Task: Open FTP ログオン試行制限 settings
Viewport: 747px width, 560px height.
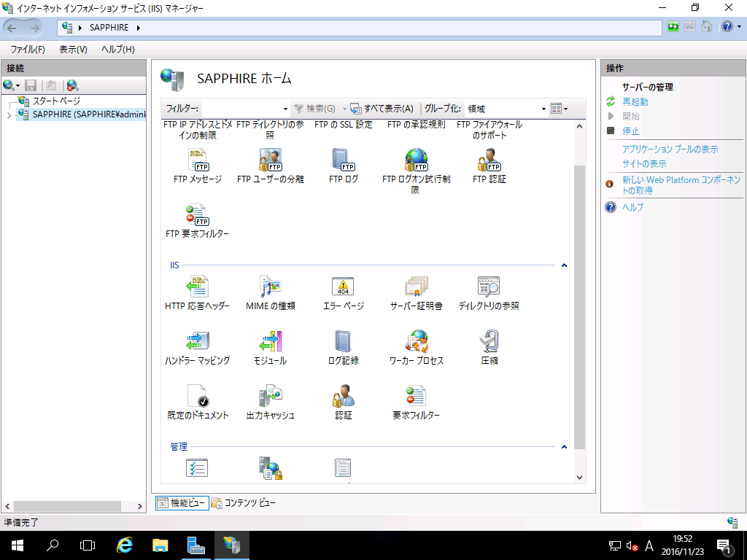Action: click(416, 171)
